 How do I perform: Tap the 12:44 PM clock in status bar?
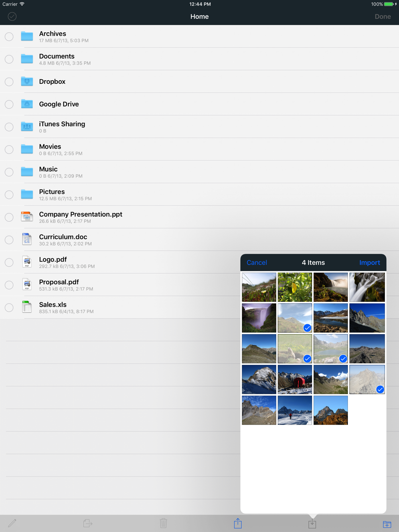click(x=200, y=4)
